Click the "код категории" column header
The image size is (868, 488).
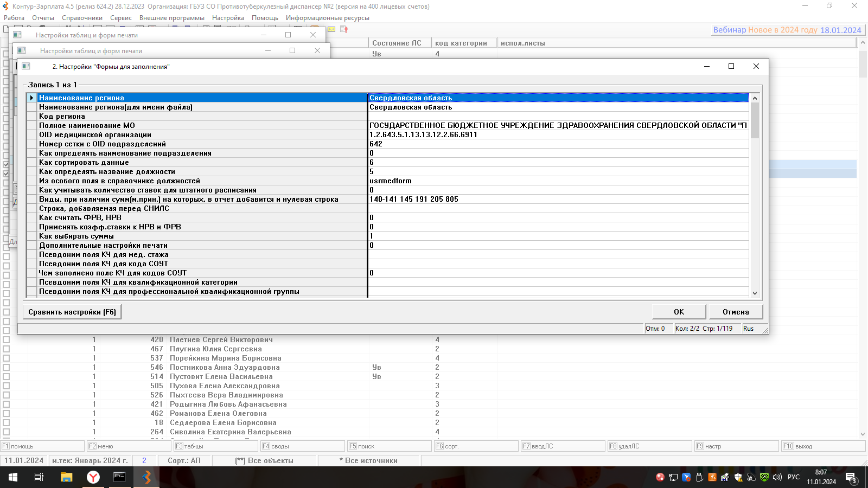click(x=464, y=43)
